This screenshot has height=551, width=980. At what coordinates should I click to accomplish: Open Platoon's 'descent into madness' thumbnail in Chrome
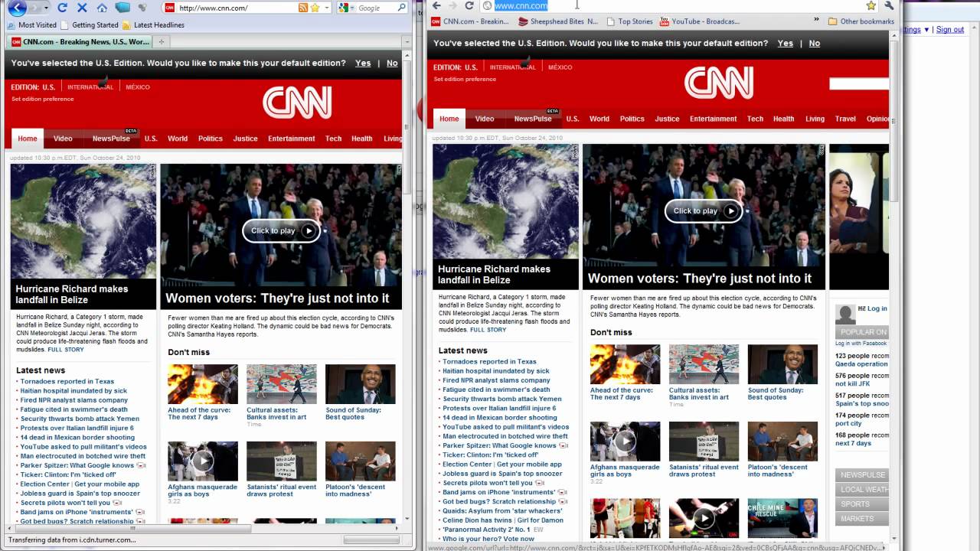point(782,441)
